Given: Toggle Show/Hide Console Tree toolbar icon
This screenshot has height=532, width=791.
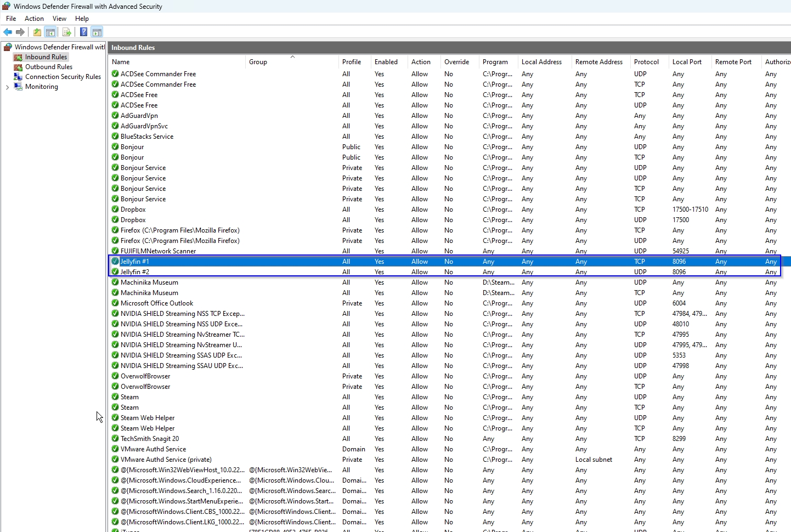Looking at the screenshot, I should click(x=50, y=32).
